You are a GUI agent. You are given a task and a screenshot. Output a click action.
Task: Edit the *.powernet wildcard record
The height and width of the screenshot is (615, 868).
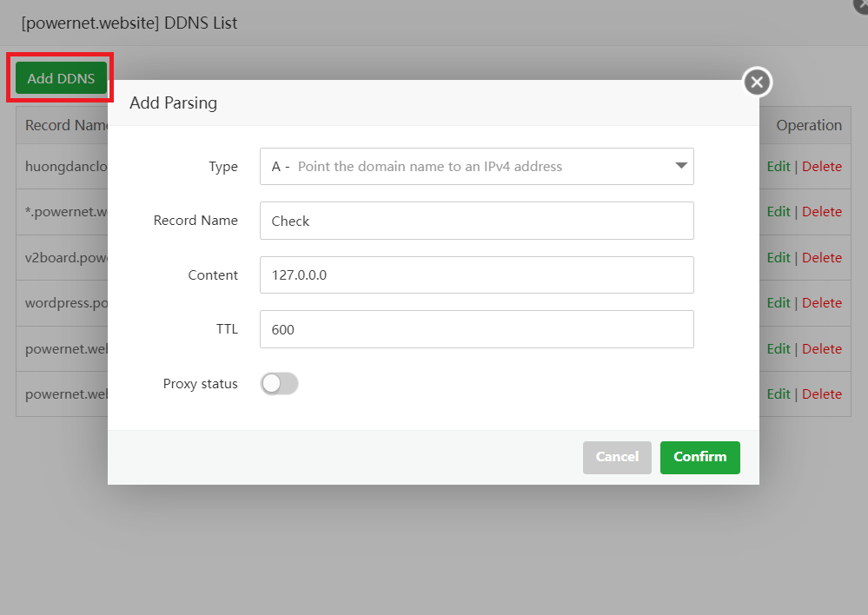pyautogui.click(x=779, y=212)
